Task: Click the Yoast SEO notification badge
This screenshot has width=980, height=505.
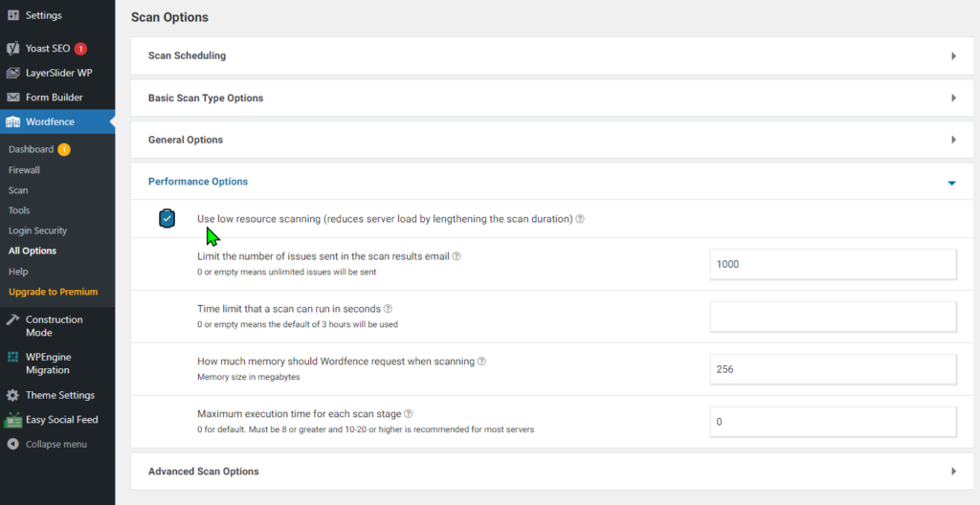Action: tap(80, 49)
